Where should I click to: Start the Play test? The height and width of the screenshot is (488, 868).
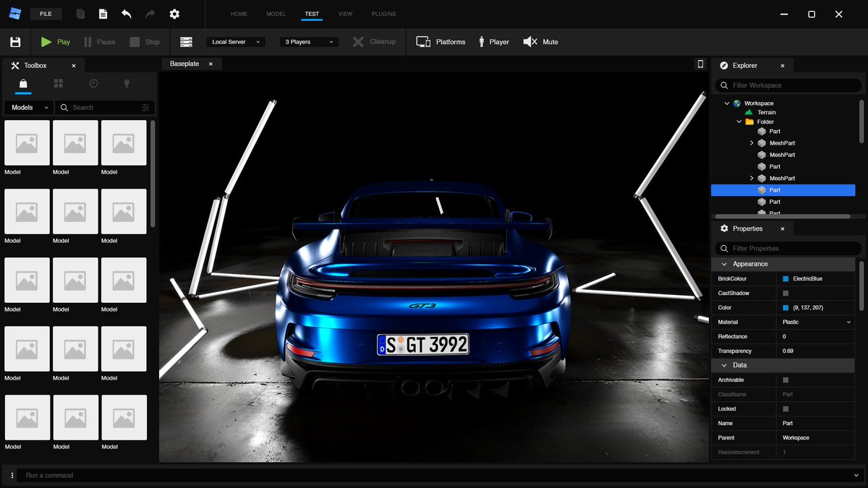point(56,42)
